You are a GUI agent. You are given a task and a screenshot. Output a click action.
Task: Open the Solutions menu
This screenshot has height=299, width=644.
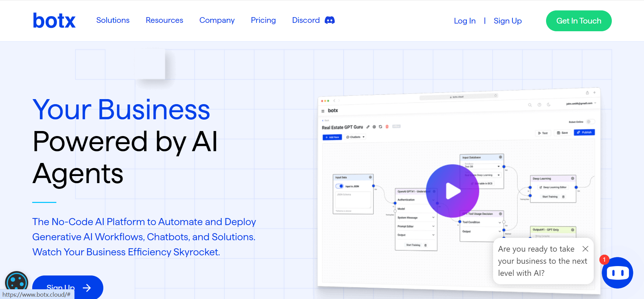click(x=113, y=20)
